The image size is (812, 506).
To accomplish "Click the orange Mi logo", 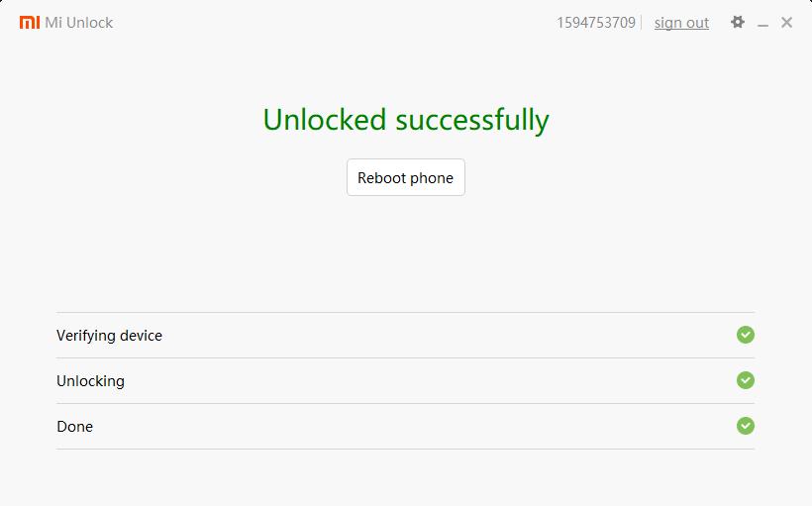I will point(30,22).
